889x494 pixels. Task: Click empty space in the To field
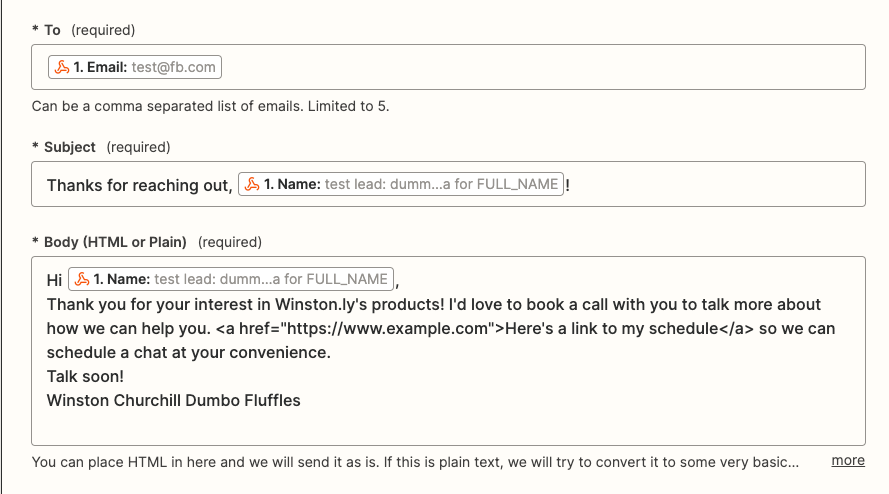(x=540, y=67)
